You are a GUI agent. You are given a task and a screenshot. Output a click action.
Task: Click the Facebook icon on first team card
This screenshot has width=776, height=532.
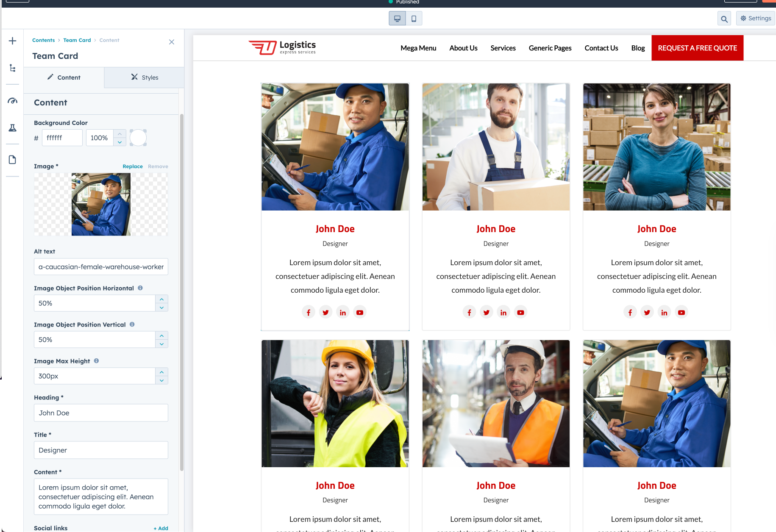pyautogui.click(x=309, y=313)
